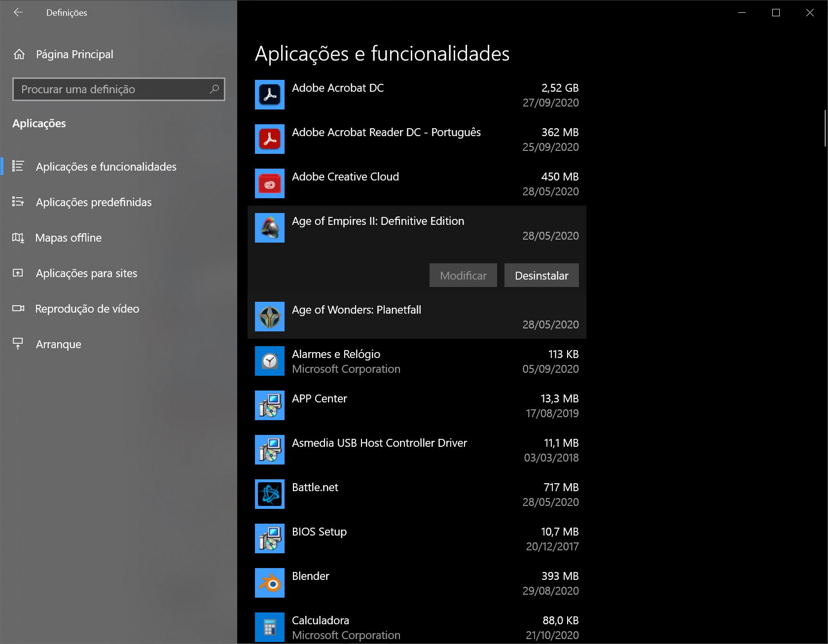Select Asmedia USB Host Controller Driver
Viewport: 828px width, 644px height.
pos(379,443)
